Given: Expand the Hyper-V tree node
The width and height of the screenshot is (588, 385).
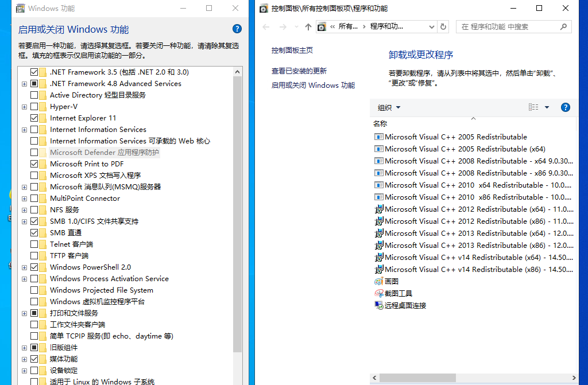Looking at the screenshot, I should tap(24, 107).
